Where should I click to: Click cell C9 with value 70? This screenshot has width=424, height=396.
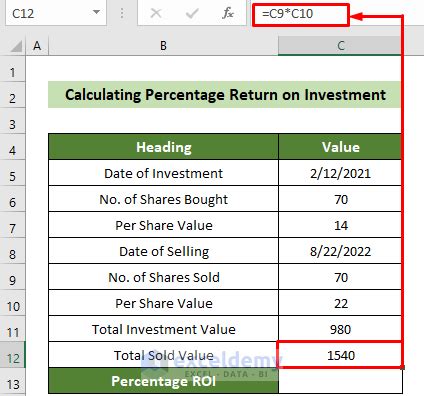[340, 277]
